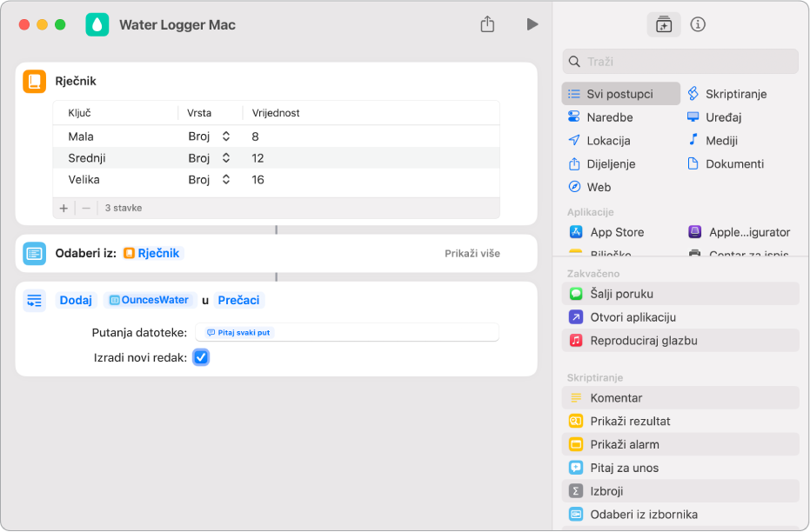Select Dijeljenje category
810x532 pixels.
[602, 163]
